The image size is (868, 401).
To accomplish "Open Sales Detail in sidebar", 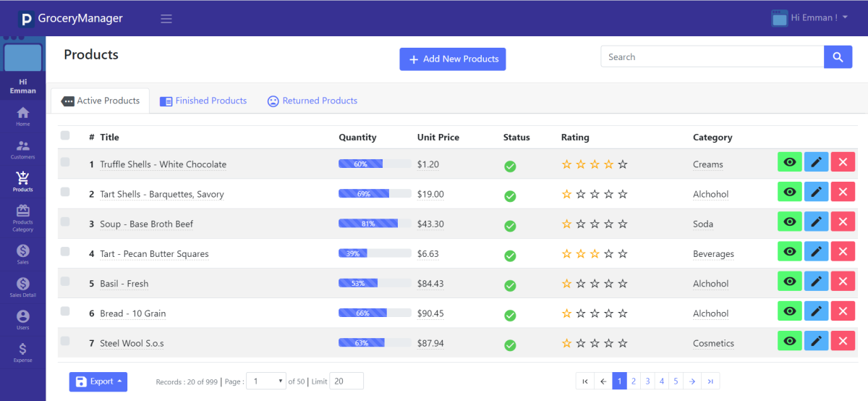I will tap(23, 287).
